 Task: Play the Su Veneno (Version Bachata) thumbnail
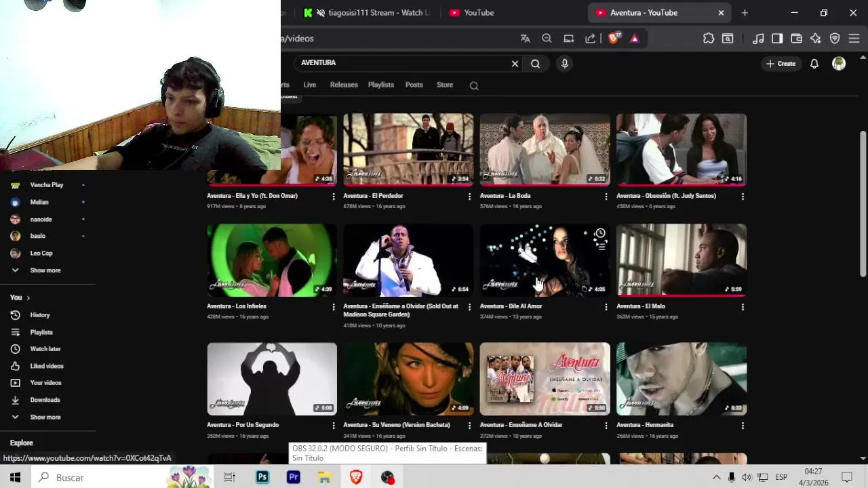click(x=408, y=379)
